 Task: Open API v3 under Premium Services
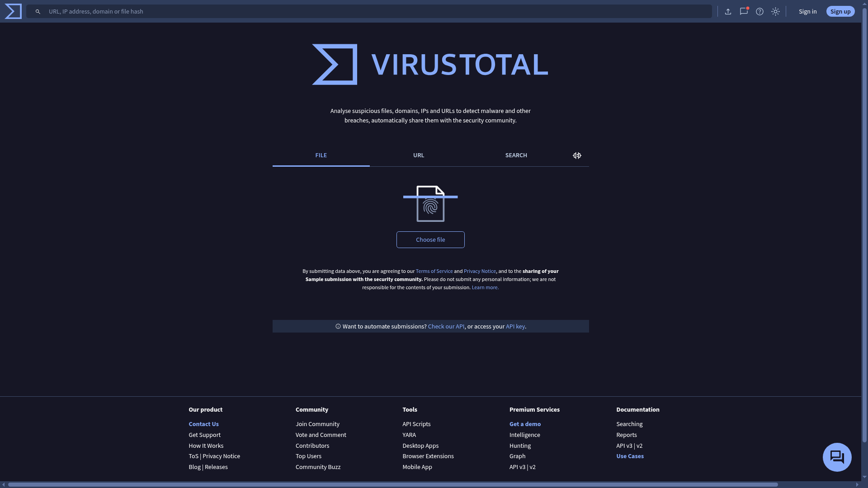[x=517, y=467]
